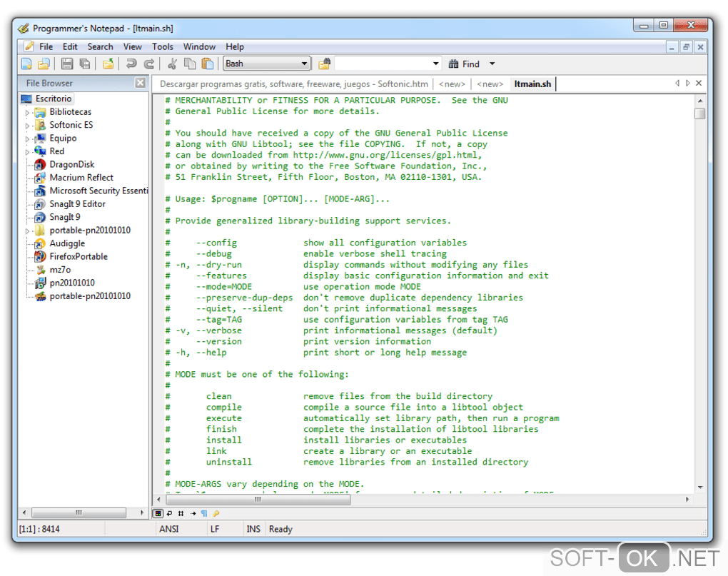Open a file using the toolbar folder icon
Image resolution: width=728 pixels, height=576 pixels.
(44, 64)
